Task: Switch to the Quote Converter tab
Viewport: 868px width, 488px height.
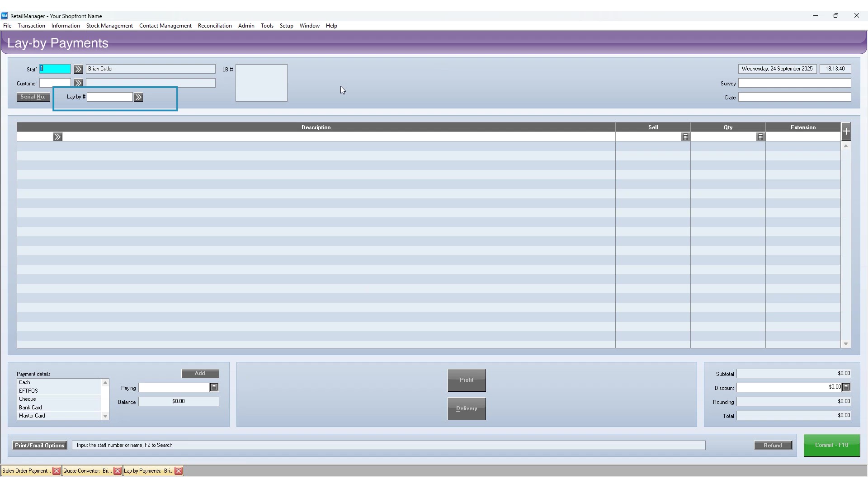Action: [x=86, y=470]
